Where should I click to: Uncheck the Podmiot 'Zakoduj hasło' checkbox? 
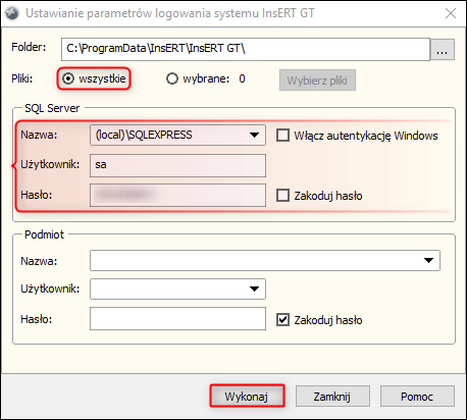point(283,320)
